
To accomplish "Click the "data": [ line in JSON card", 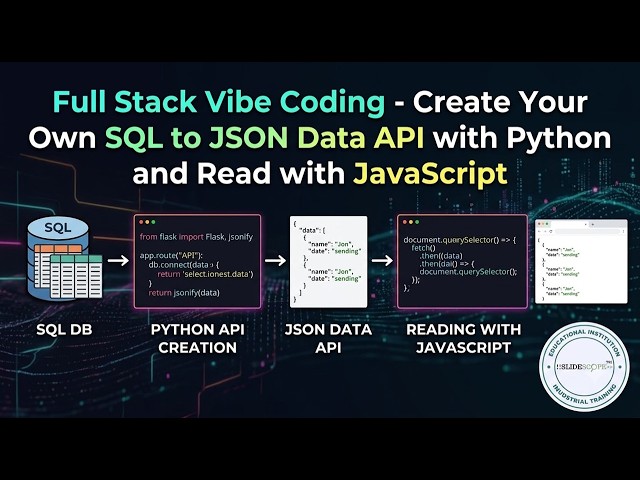I will 312,230.
